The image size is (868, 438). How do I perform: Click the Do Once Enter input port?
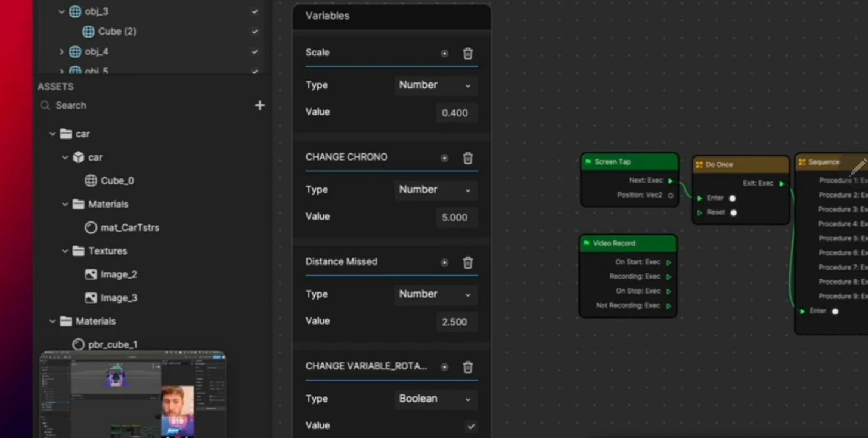pyautogui.click(x=700, y=198)
